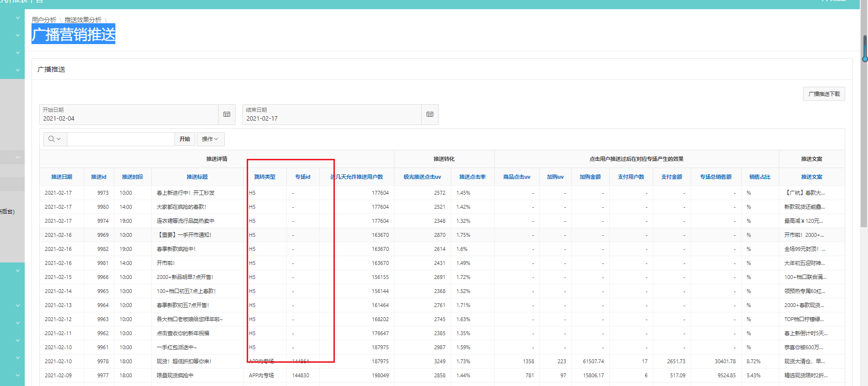Click sales total cell 30401.78

725,361
